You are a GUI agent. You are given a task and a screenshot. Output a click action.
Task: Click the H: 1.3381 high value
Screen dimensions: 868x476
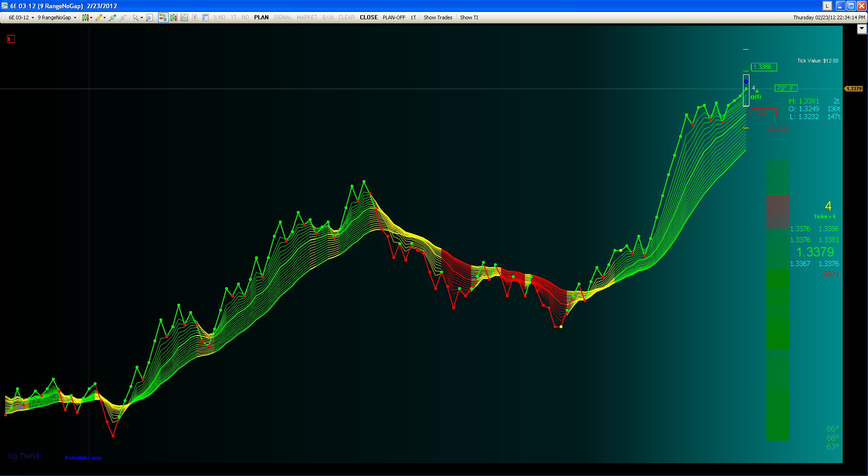pos(804,101)
